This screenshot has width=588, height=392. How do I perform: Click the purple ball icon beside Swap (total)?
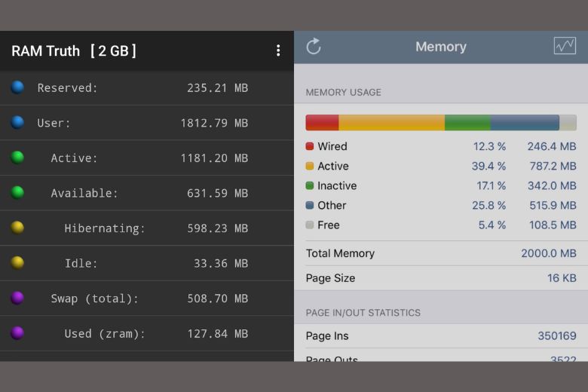(x=17, y=298)
